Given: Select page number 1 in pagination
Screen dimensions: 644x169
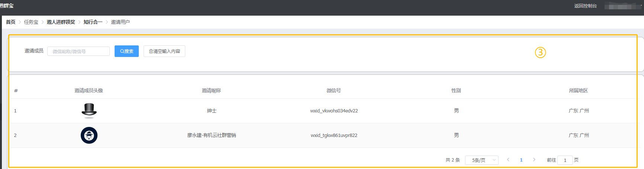Looking at the screenshot, I should (x=521, y=160).
